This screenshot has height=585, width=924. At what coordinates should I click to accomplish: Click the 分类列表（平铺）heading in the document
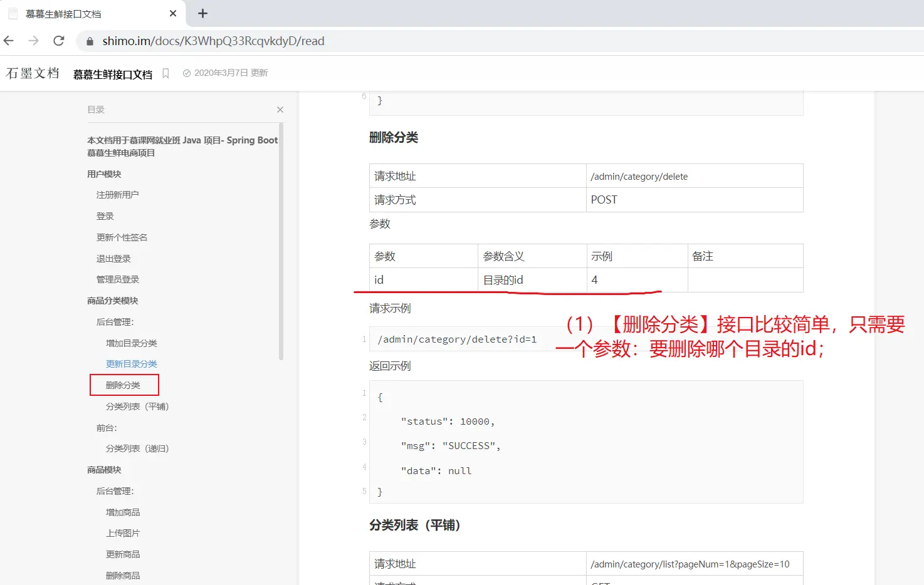415,525
